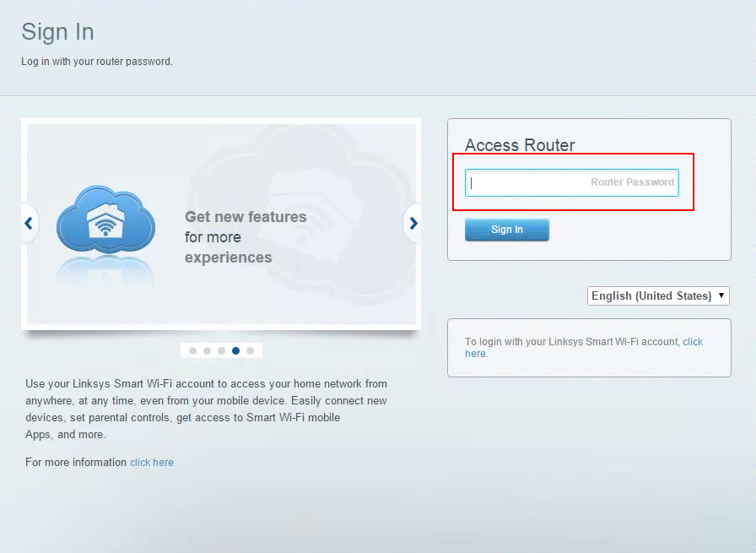Click the 'Sign In' page title
Screen dimensions: 756x553
[x=57, y=32]
